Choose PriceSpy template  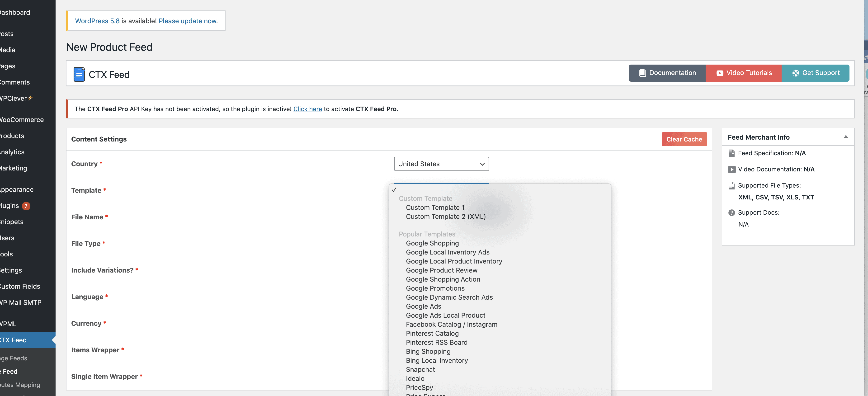[419, 388]
